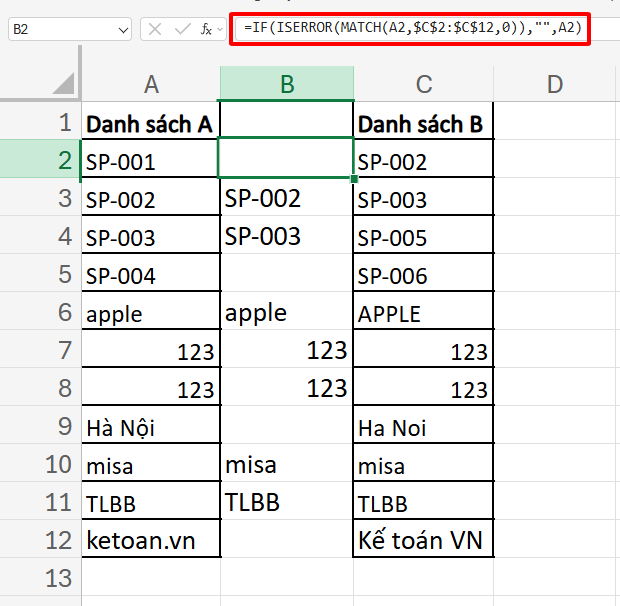Screen dimensions: 620x606
Task: Select row 12 header
Action: click(x=40, y=540)
